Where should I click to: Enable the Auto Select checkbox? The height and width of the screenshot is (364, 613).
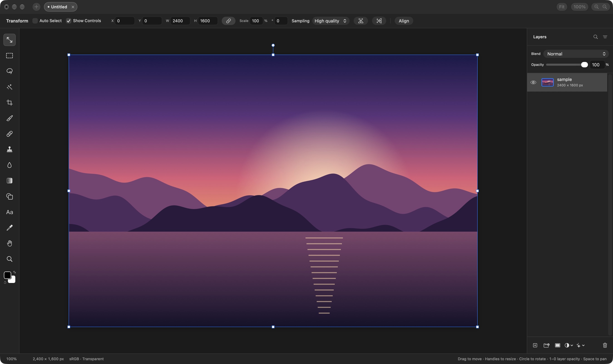pos(35,21)
